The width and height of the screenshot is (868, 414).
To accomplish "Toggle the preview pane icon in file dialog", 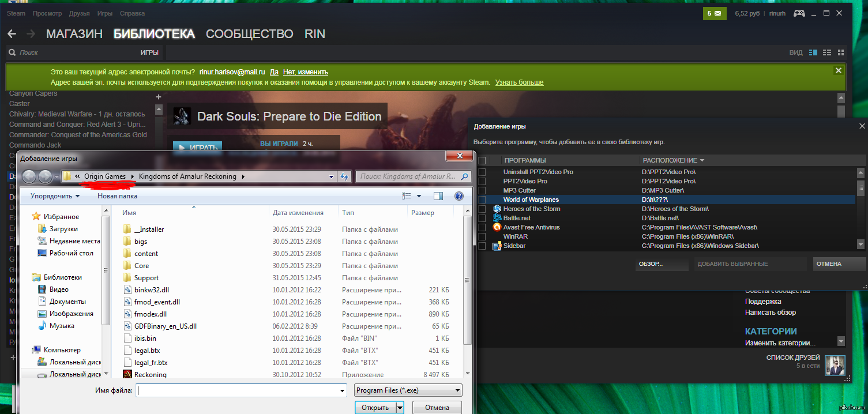I will (438, 196).
